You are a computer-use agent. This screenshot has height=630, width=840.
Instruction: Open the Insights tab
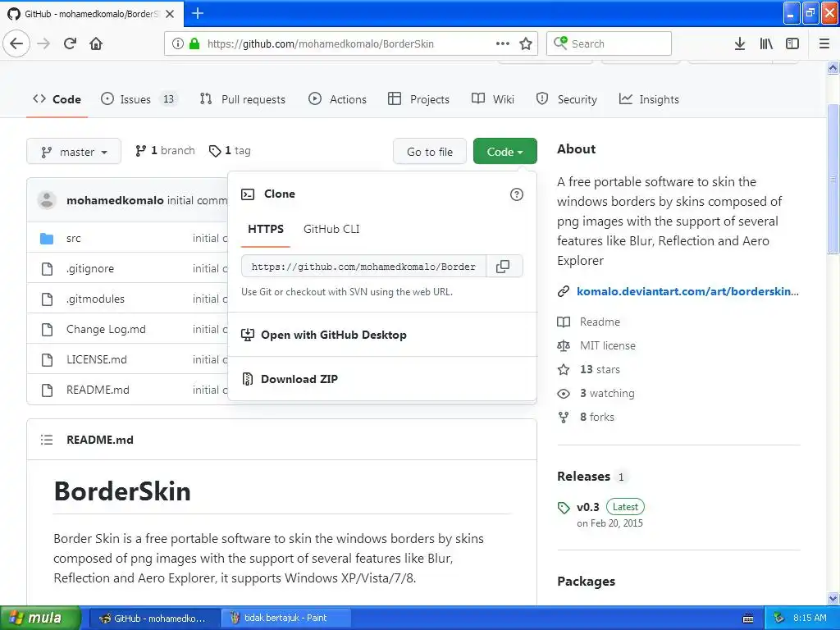click(649, 99)
